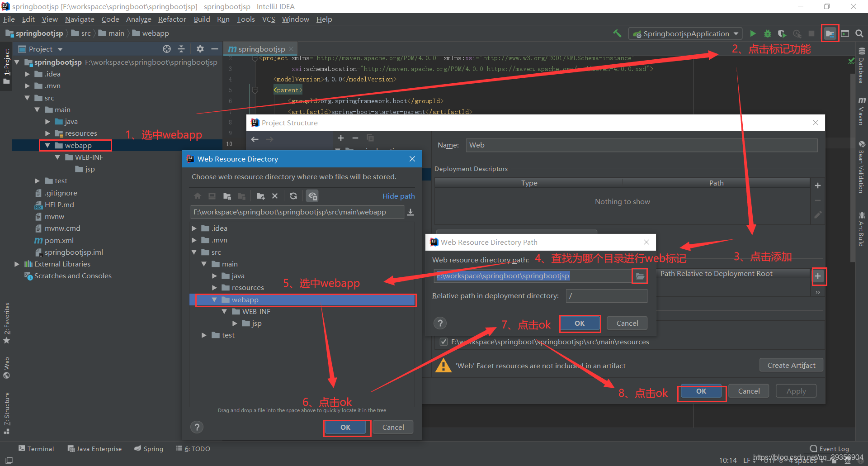Open the recent paths history arrow beside the path field
The height and width of the screenshot is (466, 868).
pyautogui.click(x=410, y=212)
